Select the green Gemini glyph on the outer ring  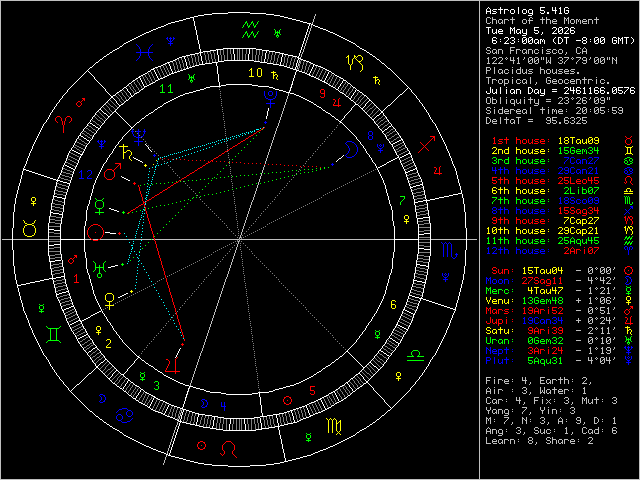(53, 335)
